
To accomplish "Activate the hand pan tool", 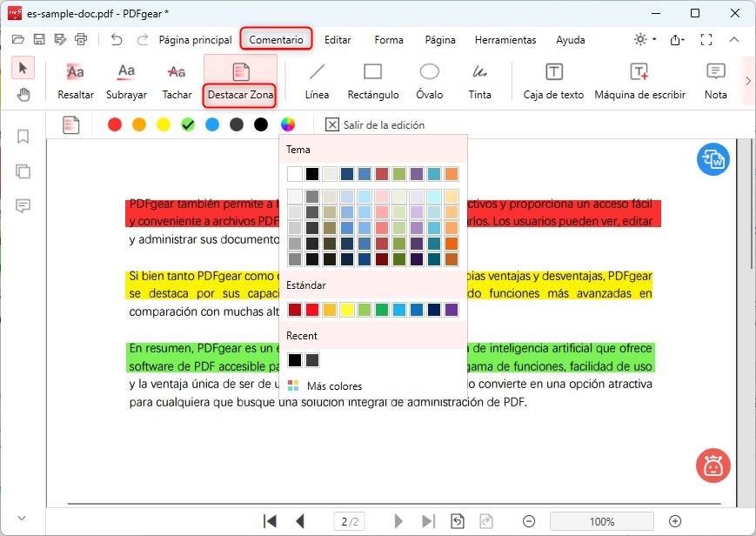I will pyautogui.click(x=23, y=95).
